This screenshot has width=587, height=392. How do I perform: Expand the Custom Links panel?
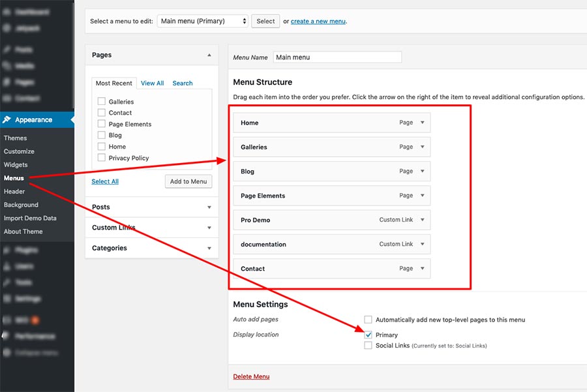point(209,228)
